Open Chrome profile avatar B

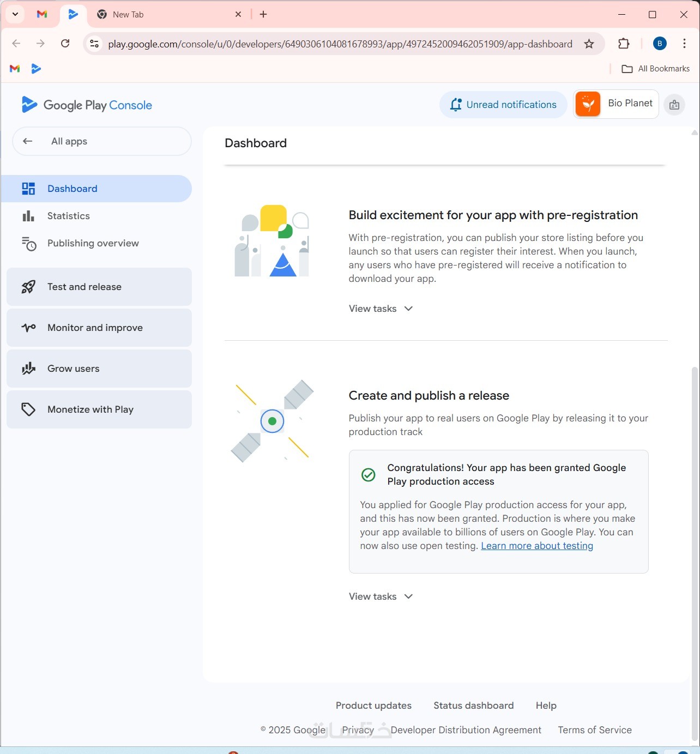point(660,44)
